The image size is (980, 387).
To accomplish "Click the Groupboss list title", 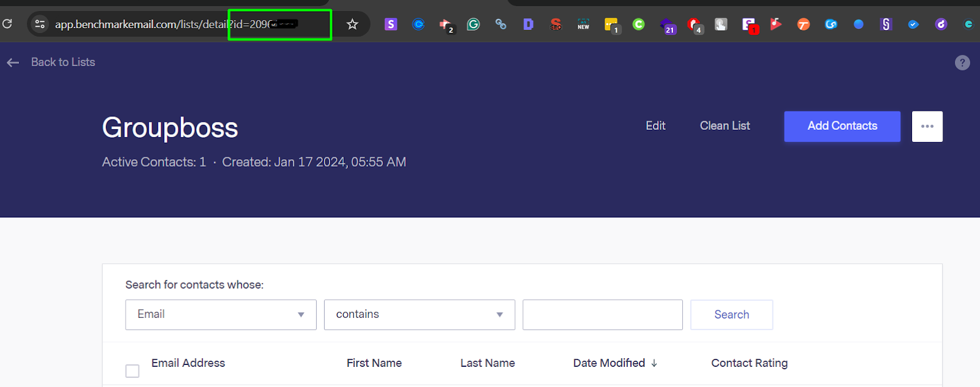I will tap(170, 128).
